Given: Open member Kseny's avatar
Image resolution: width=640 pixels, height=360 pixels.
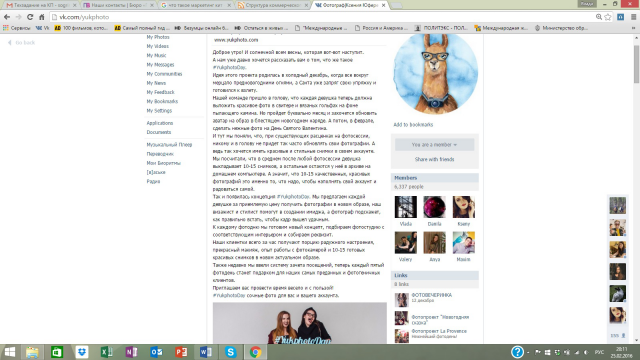Looking at the screenshot, I should [x=464, y=207].
